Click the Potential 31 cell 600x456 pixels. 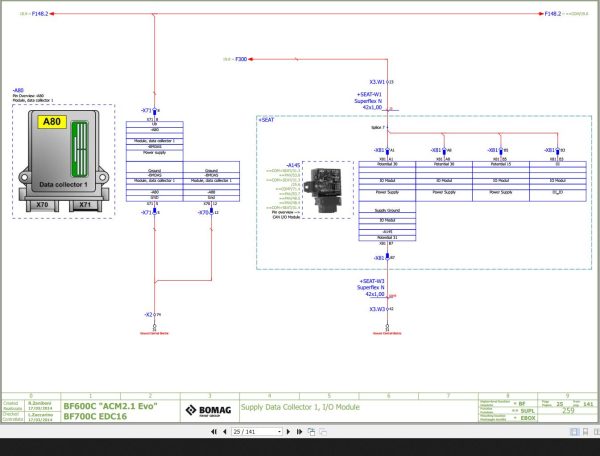tap(387, 238)
